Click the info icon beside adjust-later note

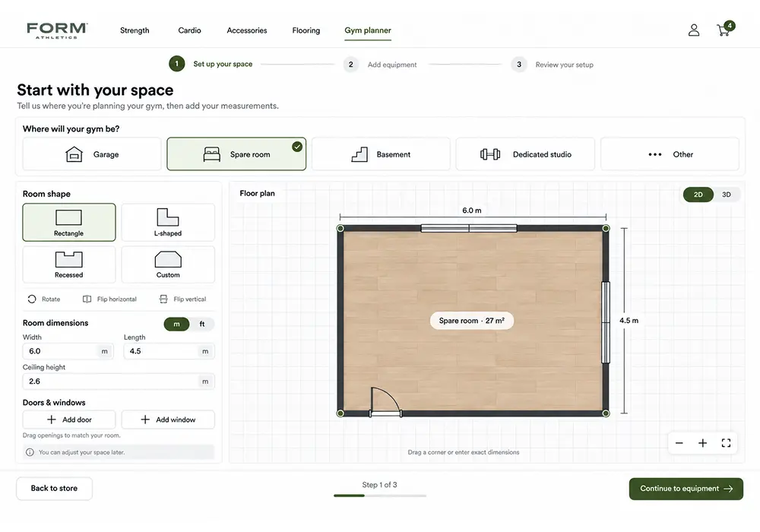point(30,452)
